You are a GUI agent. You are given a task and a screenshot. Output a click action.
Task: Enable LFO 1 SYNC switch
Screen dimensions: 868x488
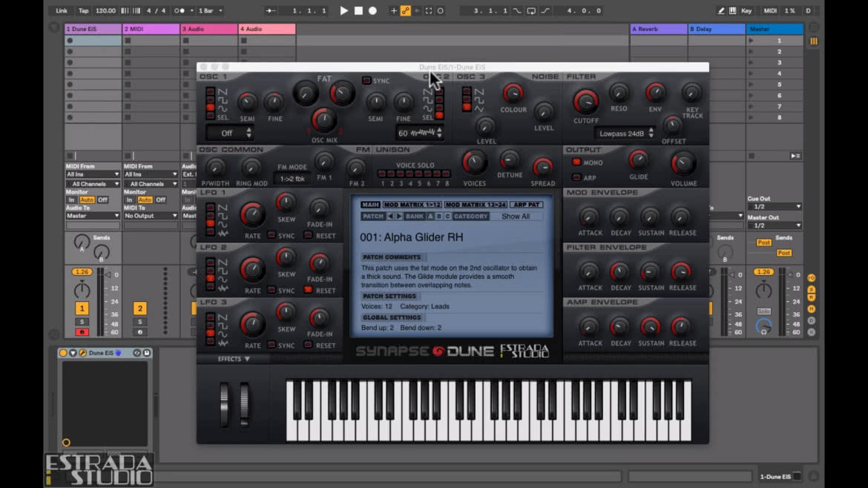coord(272,235)
